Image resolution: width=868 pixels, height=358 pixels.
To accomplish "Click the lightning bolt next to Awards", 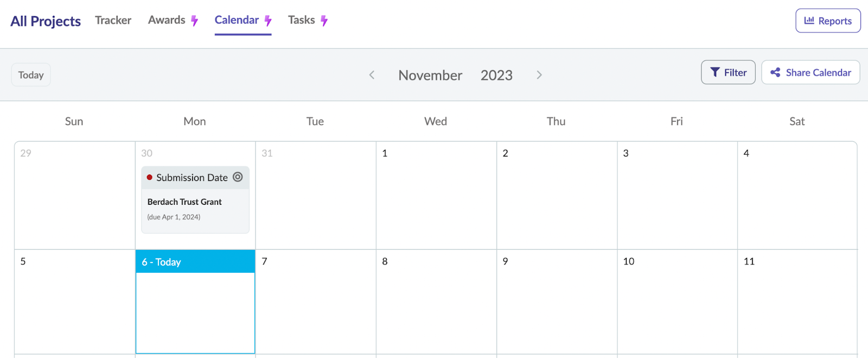I will click(x=194, y=20).
